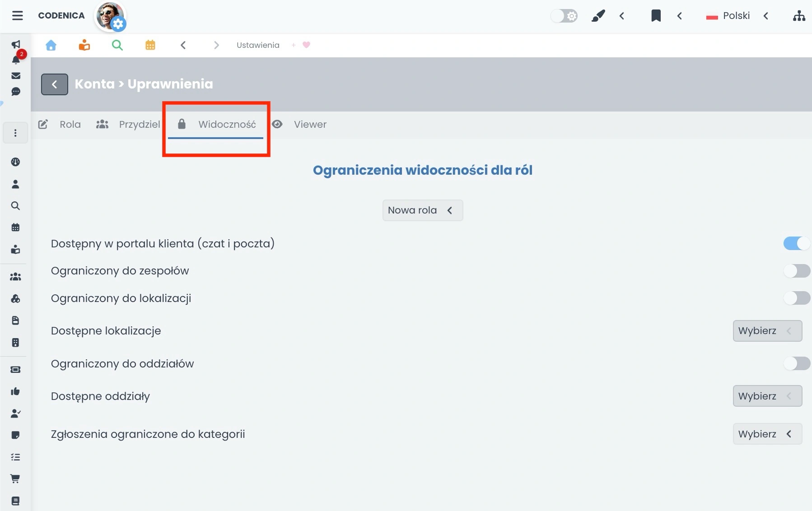This screenshot has height=511, width=812.
Task: Open the sitemap icon in top-right corner
Action: click(x=799, y=15)
